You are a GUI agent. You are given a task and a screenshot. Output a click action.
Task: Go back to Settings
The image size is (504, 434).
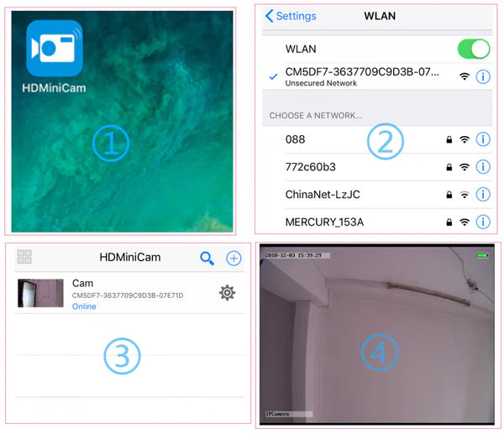click(291, 16)
